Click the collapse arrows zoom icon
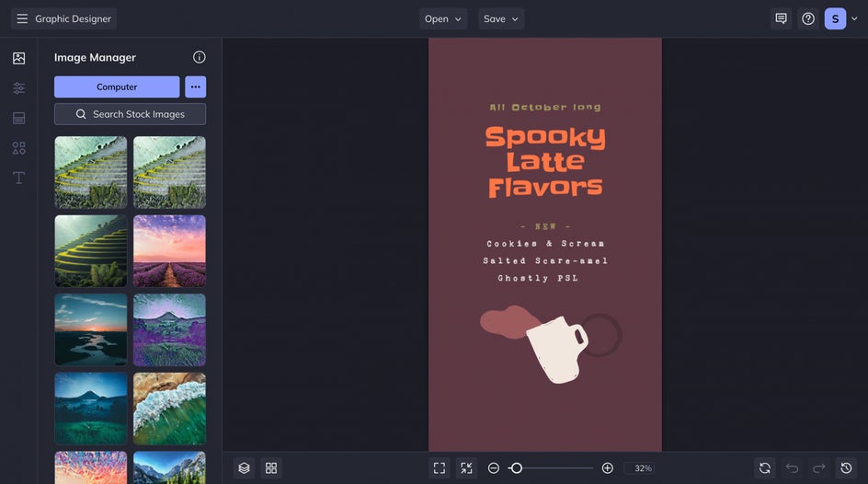 tap(467, 468)
